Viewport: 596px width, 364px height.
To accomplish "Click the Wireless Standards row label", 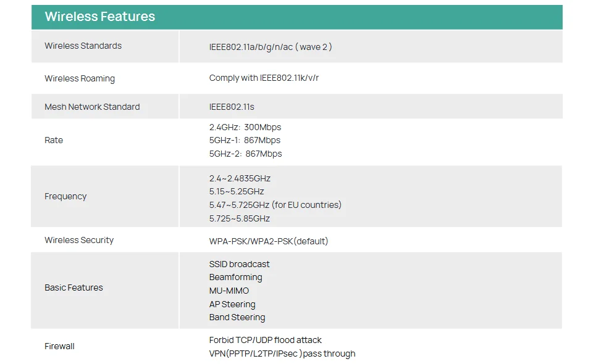I will (x=83, y=46).
